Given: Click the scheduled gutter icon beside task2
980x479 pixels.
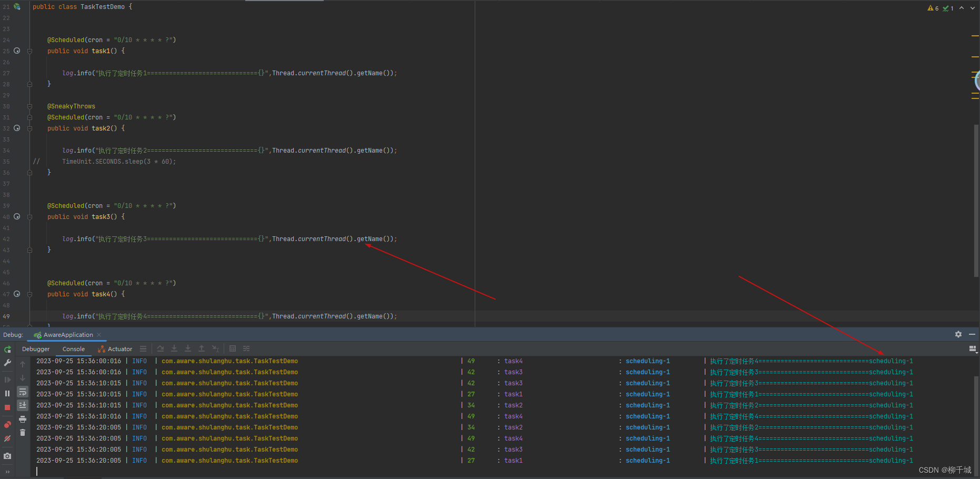Looking at the screenshot, I should click(x=17, y=128).
